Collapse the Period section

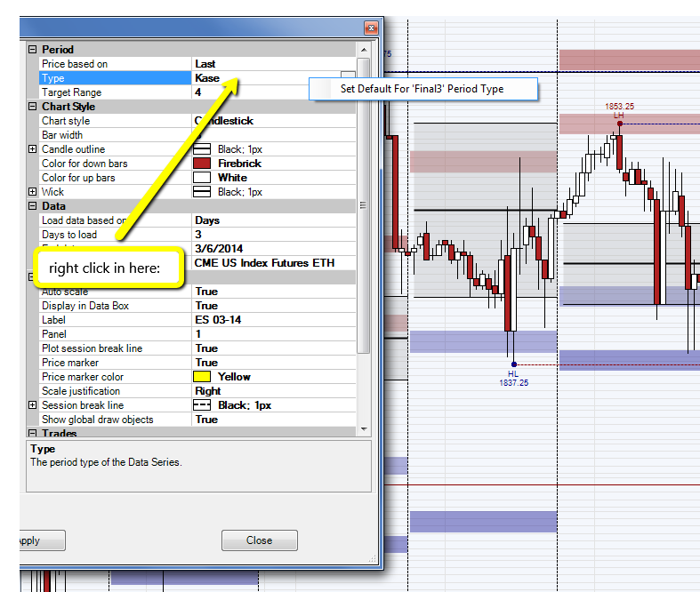[x=32, y=50]
